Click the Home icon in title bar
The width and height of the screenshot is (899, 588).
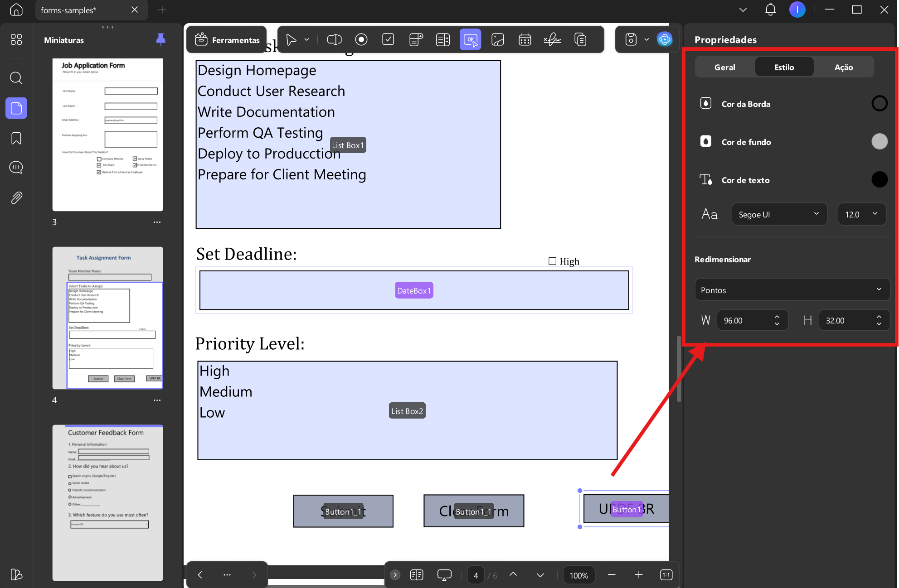(x=16, y=10)
